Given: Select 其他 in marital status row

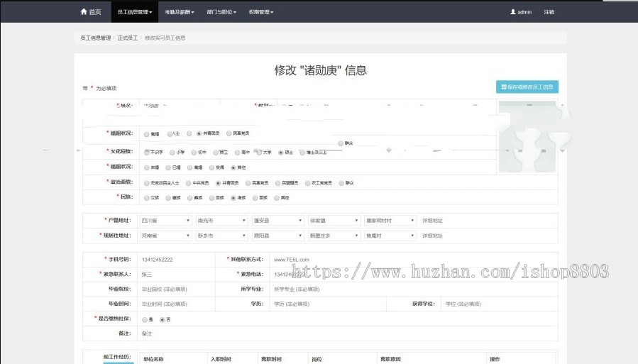Looking at the screenshot, I should pos(233,167).
